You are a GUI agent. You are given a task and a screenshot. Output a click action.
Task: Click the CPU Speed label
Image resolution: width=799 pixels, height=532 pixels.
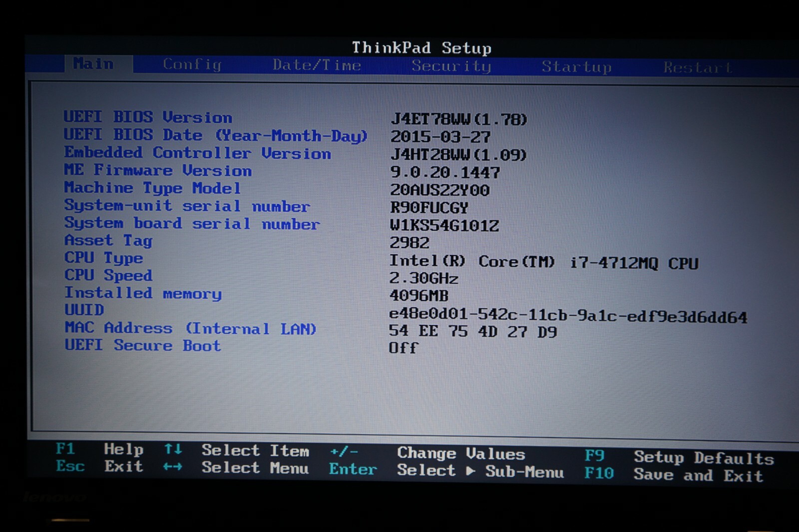click(108, 275)
